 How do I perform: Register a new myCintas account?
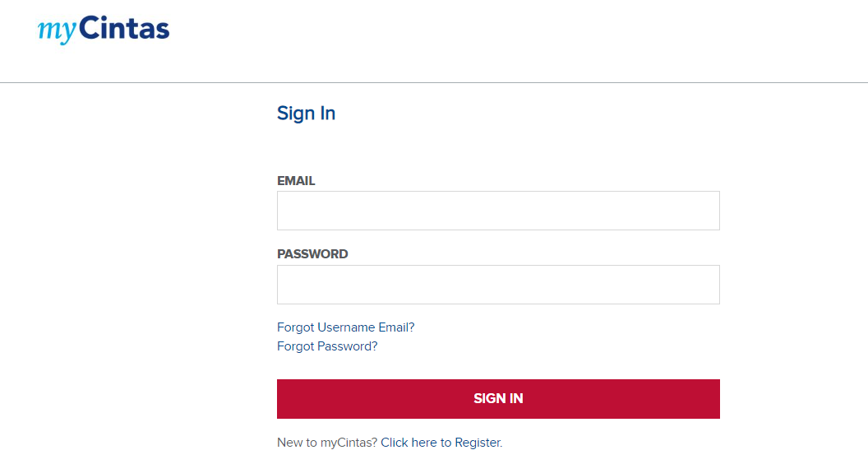(441, 443)
